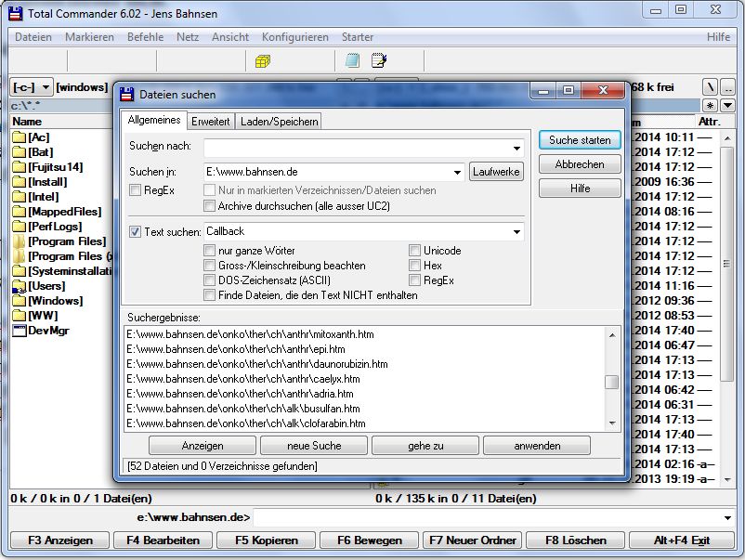Click the root directory backslash button
Viewport: 745px width, 560px height.
coord(710,87)
